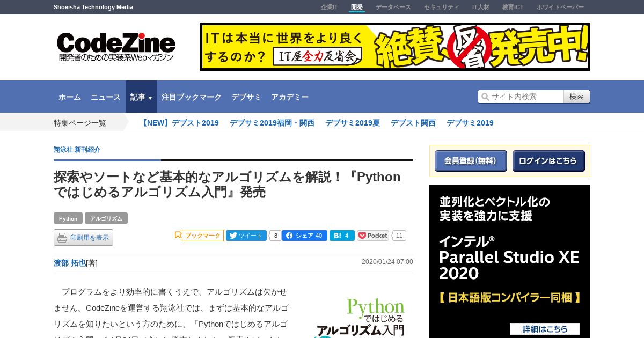Share the article on Facebook

[304, 236]
